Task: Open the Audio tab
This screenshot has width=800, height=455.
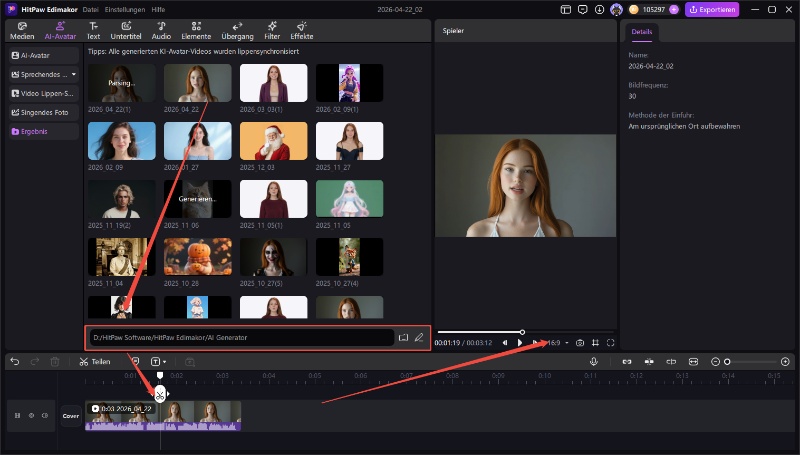Action: click(x=161, y=31)
